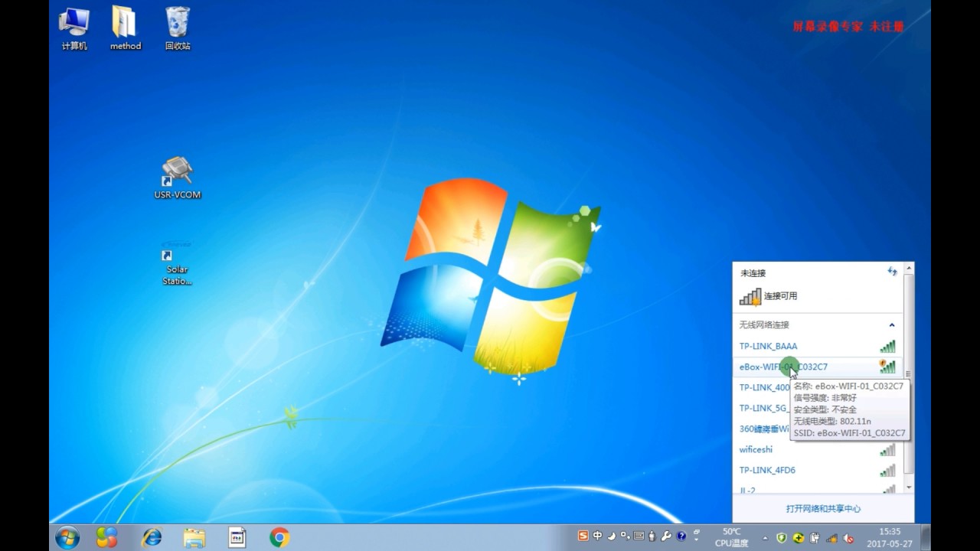Open the 计算机 desktop icon
This screenshot has width=980, height=551.
coord(74,28)
